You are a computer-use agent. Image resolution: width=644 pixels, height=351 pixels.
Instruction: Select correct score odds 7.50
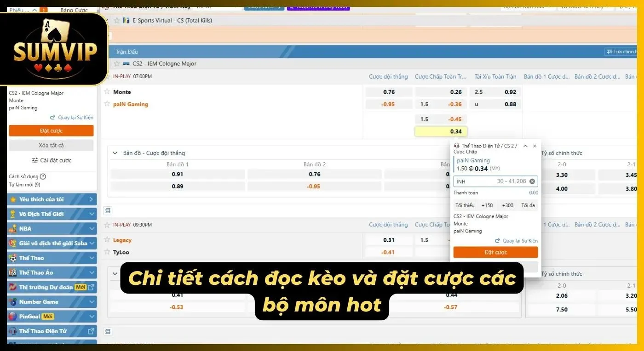(561, 310)
